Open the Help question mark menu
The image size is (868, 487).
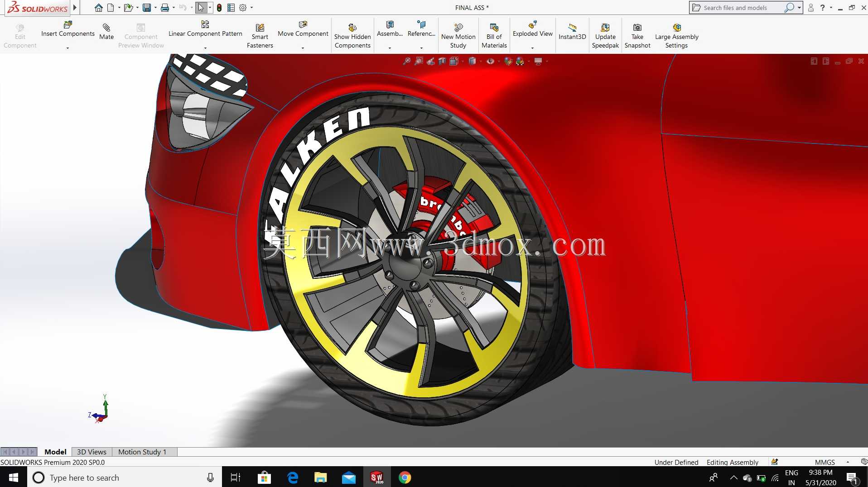pyautogui.click(x=822, y=8)
